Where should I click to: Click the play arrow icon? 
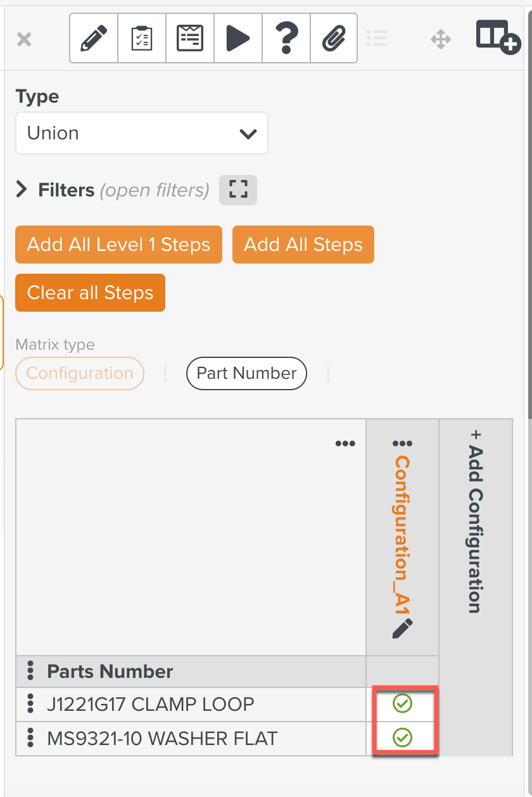(238, 39)
